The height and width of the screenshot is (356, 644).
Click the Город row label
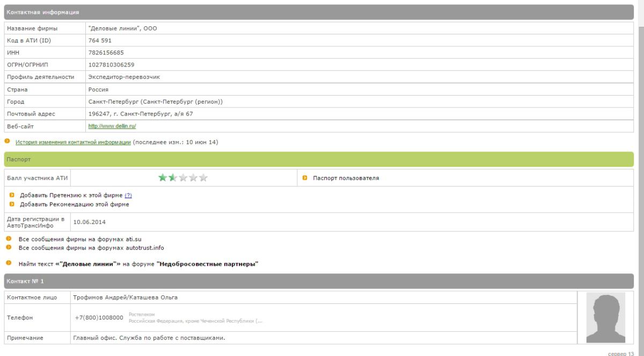[x=16, y=101]
